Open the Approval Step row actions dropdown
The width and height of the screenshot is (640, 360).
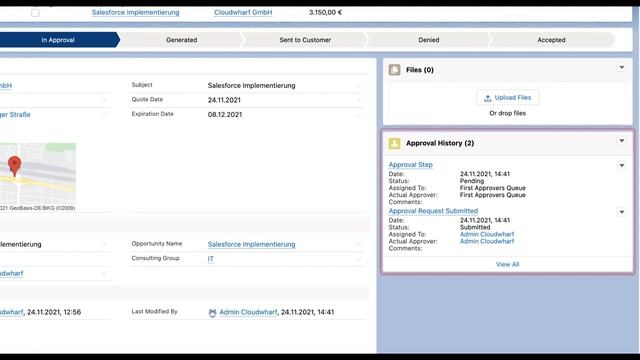pyautogui.click(x=622, y=166)
